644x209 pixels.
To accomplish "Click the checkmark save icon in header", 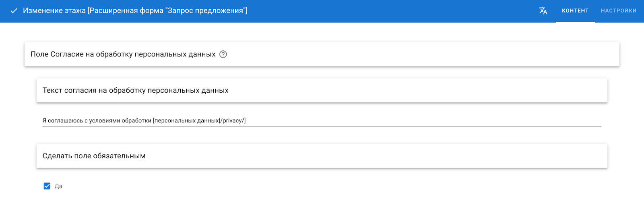I will [14, 11].
